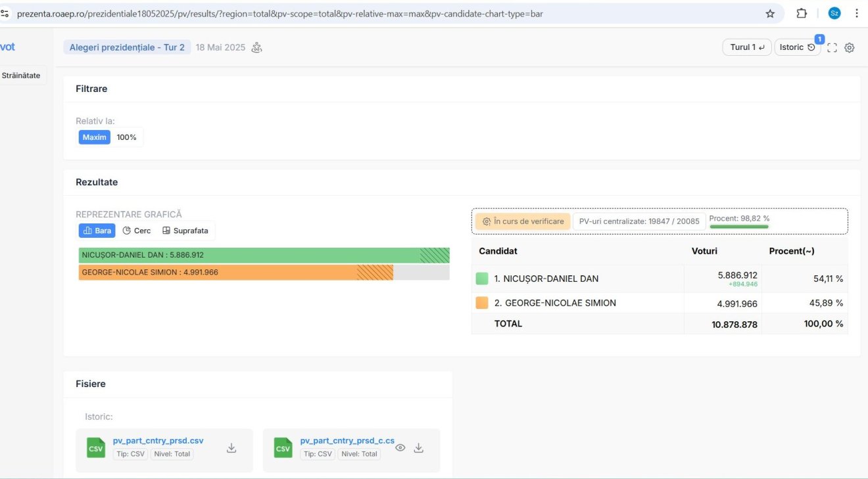
Task: Click the Rezultate section heading
Action: click(97, 182)
